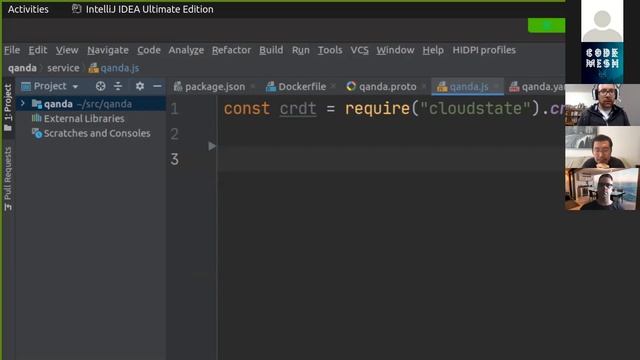Image resolution: width=640 pixels, height=360 pixels.
Task: Click the qanda.js breadcrumb
Action: coord(114,68)
